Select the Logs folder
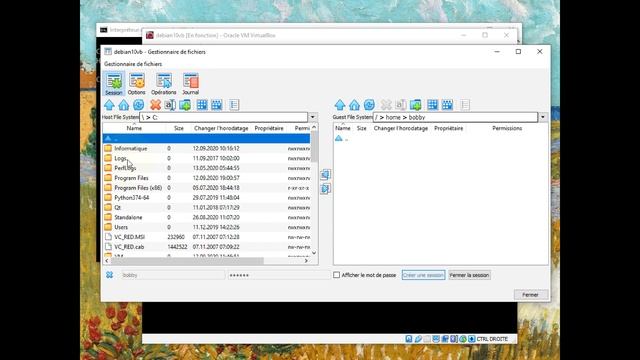The width and height of the screenshot is (640, 360). [207, 158]
